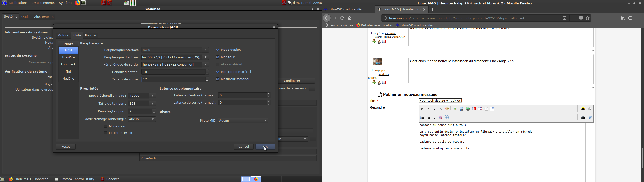Open the Envy24 Control Utility taskbar item
This screenshot has width=644, height=182.
click(76, 179)
